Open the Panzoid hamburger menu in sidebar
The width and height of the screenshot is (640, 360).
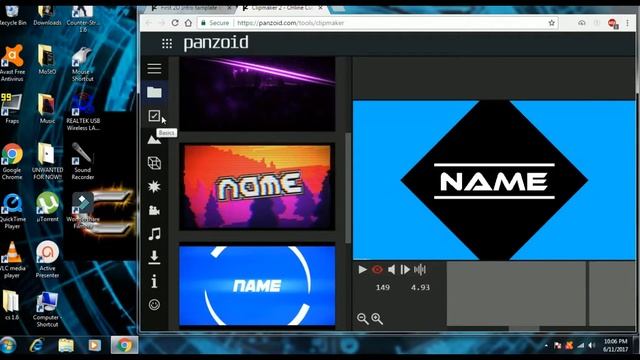tap(154, 69)
